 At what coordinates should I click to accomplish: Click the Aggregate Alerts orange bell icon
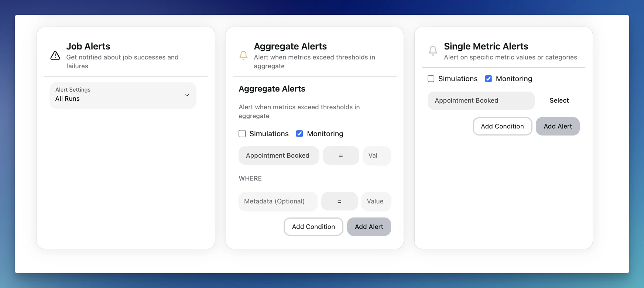tap(243, 55)
